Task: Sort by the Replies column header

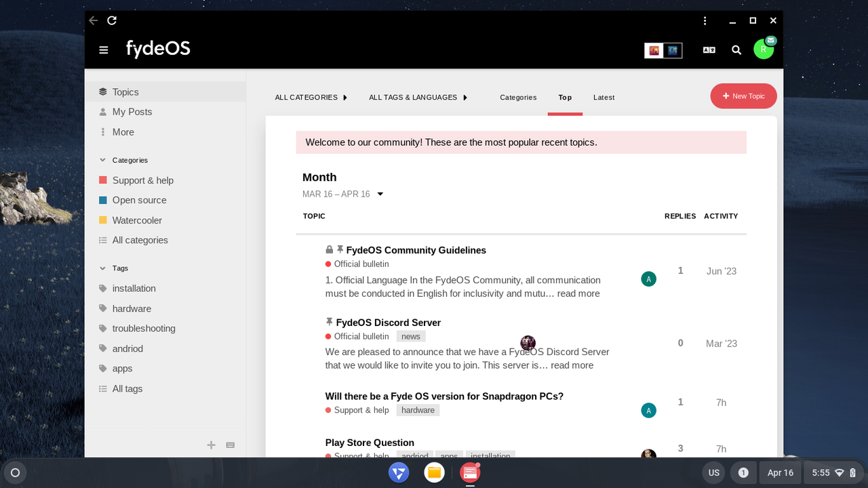Action: [x=680, y=216]
